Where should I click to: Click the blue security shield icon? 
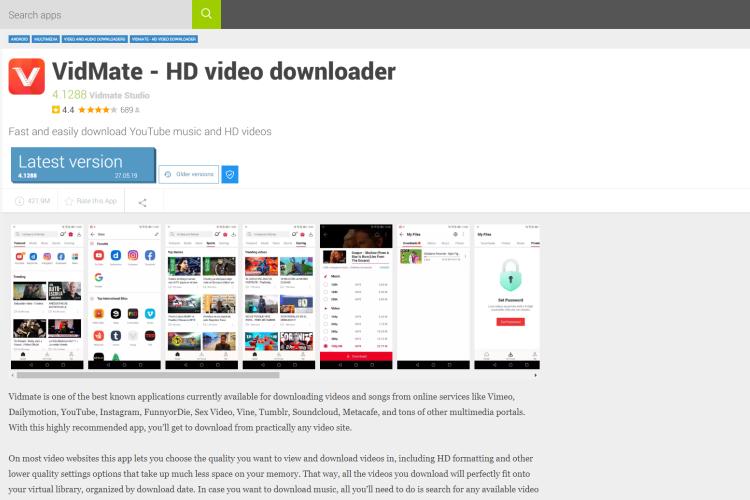(230, 174)
